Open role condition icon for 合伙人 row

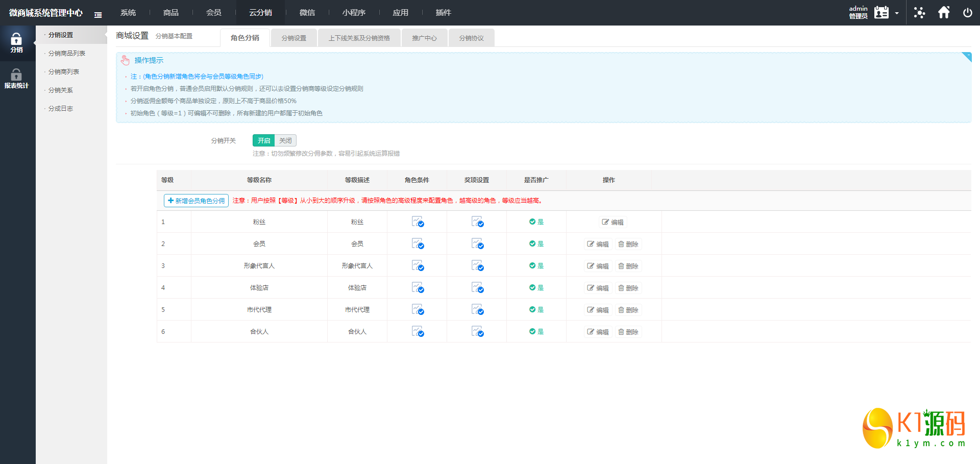click(x=418, y=332)
